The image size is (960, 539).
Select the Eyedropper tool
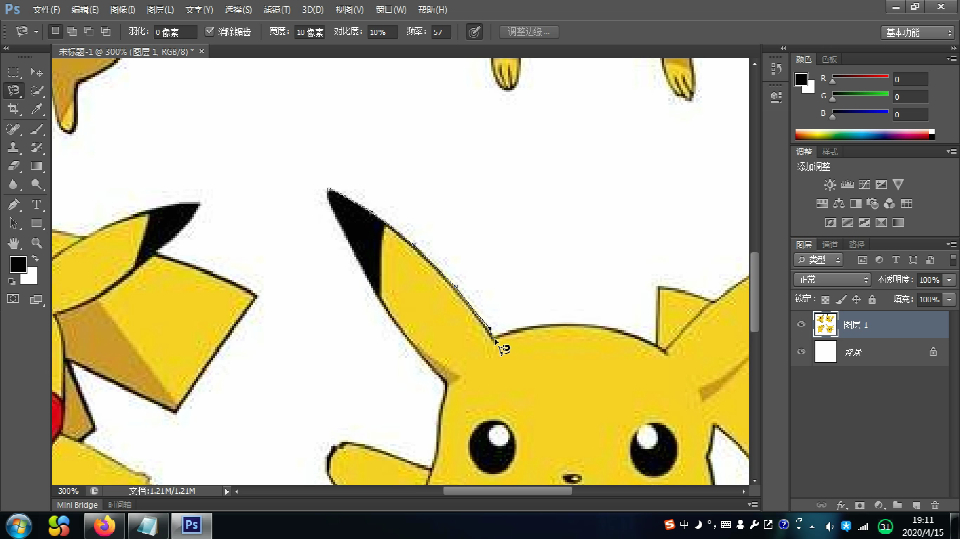coord(37,109)
